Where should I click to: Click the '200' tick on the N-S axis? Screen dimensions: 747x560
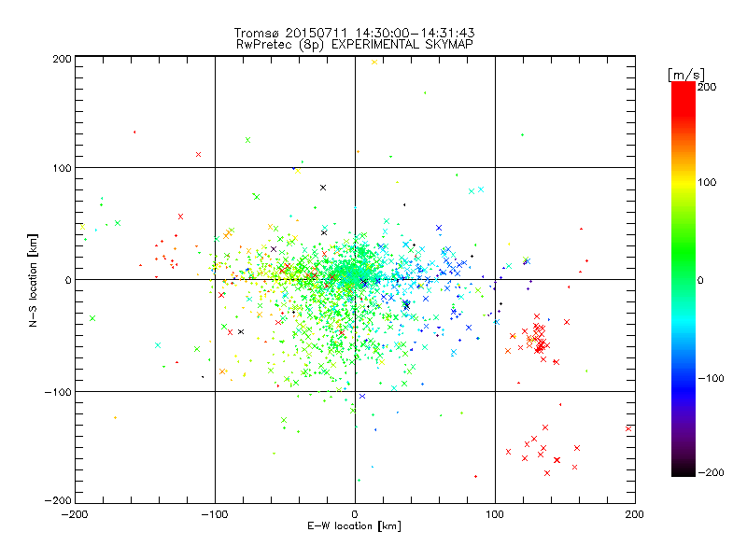pos(62,59)
